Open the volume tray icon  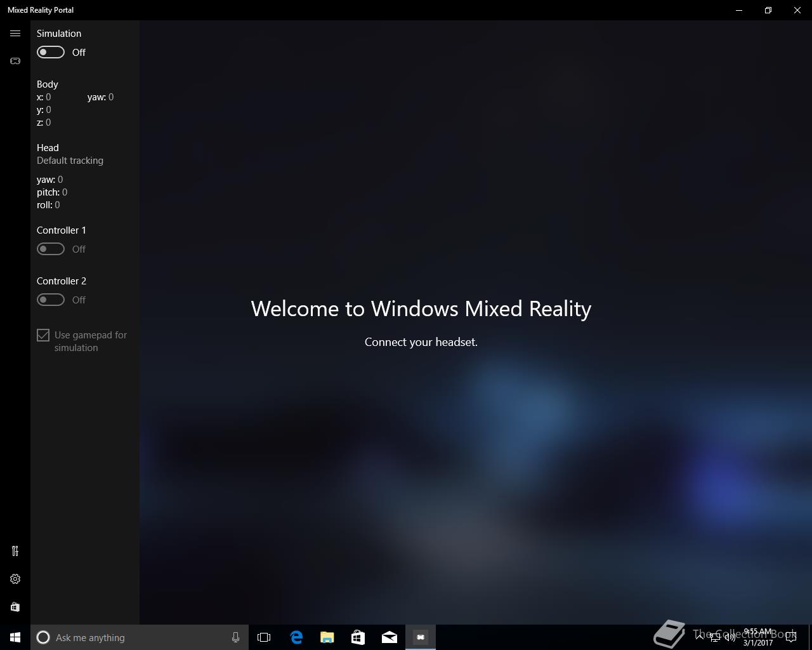pos(730,637)
